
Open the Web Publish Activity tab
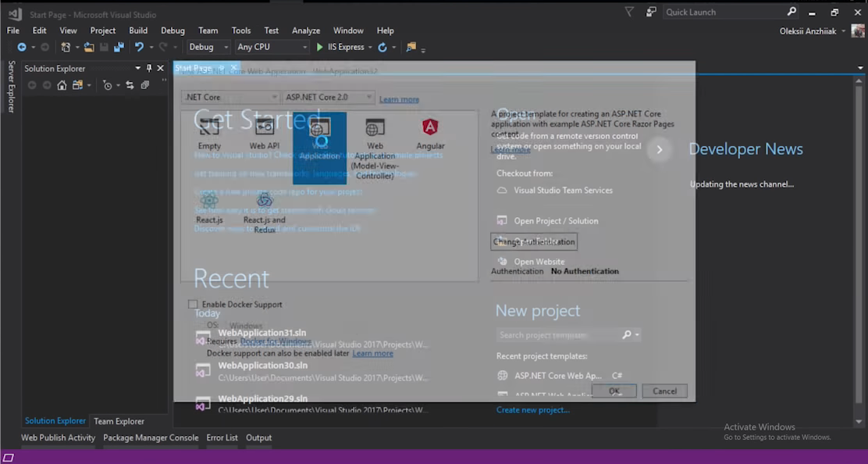[58, 437]
